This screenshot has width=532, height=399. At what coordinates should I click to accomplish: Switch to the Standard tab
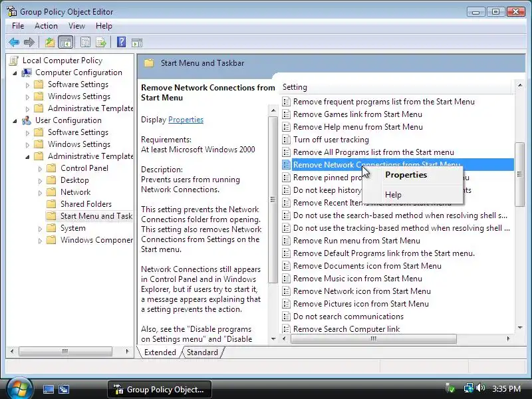[x=202, y=352]
